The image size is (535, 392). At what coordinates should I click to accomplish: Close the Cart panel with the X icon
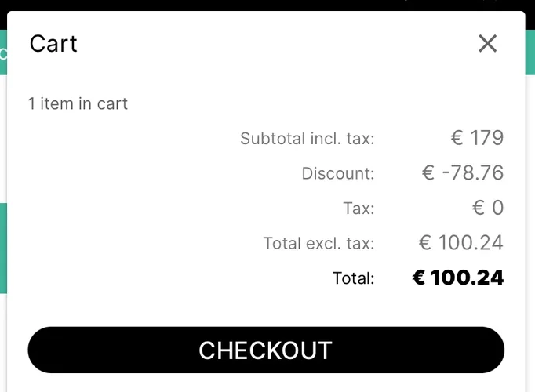pos(488,44)
